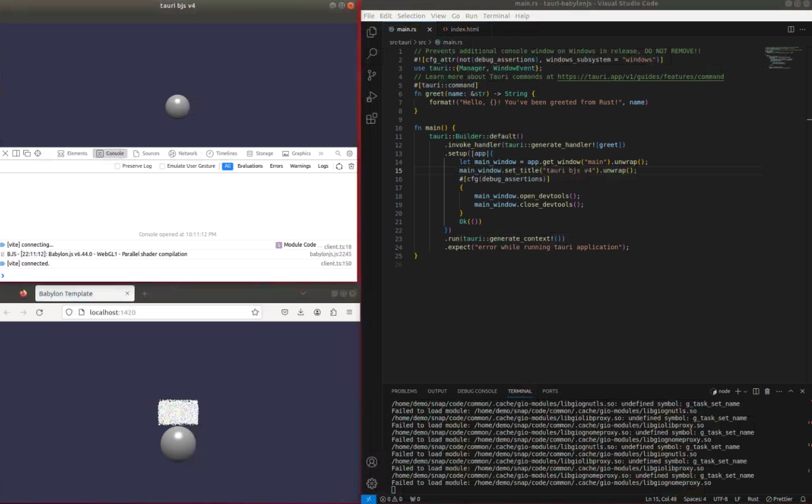Viewport: 812px width, 504px height.
Task: Open the VS Code Explorer icon
Action: 372,32
